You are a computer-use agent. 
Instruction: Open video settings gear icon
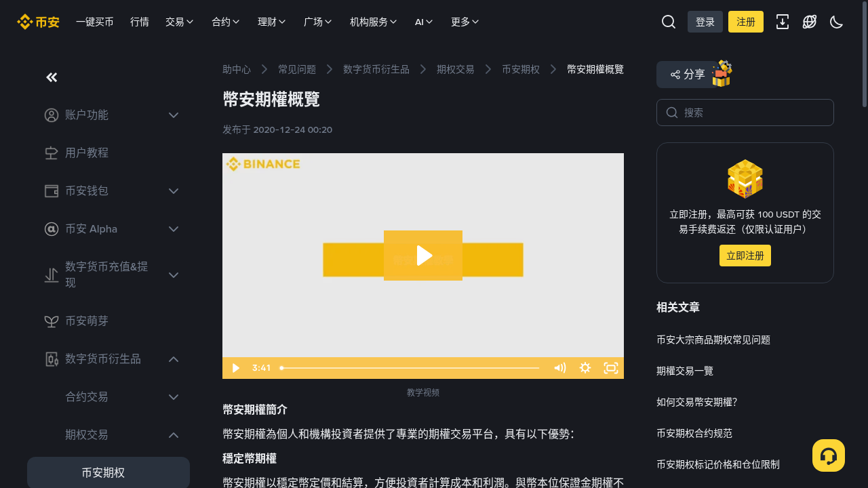click(x=585, y=368)
